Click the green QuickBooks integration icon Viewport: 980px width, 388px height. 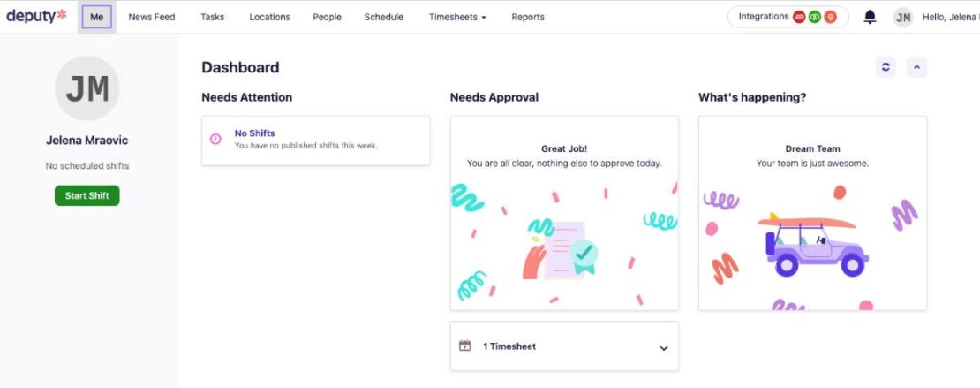[814, 17]
